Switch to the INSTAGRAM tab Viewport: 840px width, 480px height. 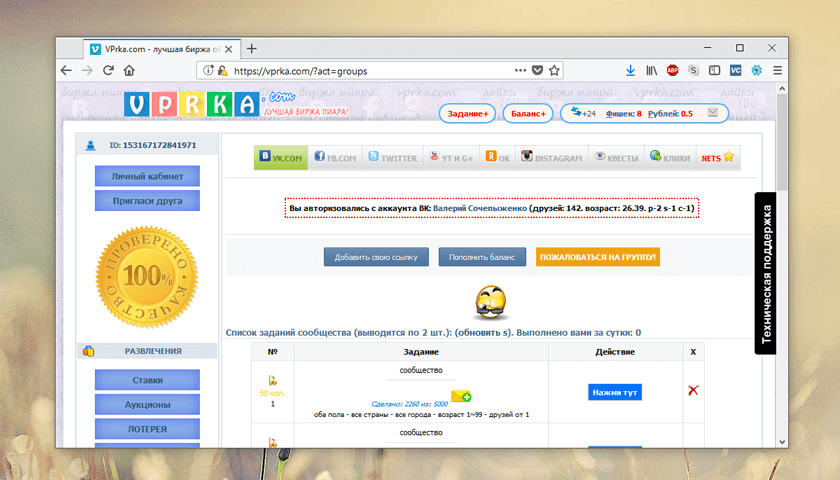[552, 158]
